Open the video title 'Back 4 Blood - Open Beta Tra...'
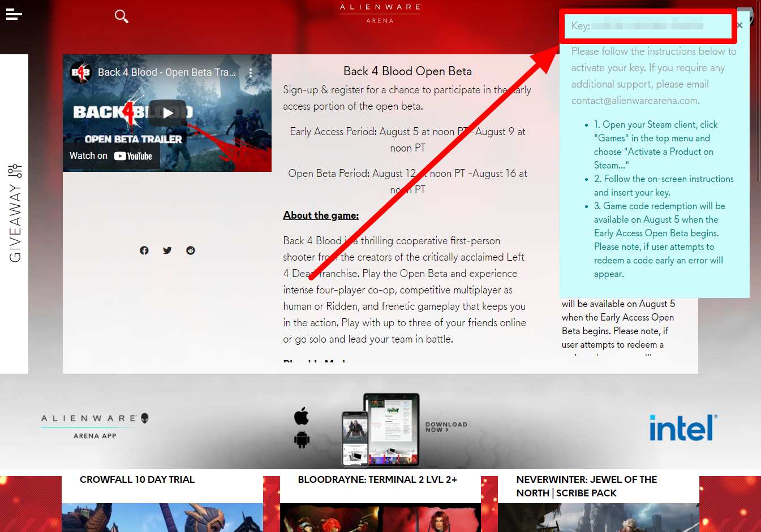The image size is (761, 532). pyautogui.click(x=166, y=72)
